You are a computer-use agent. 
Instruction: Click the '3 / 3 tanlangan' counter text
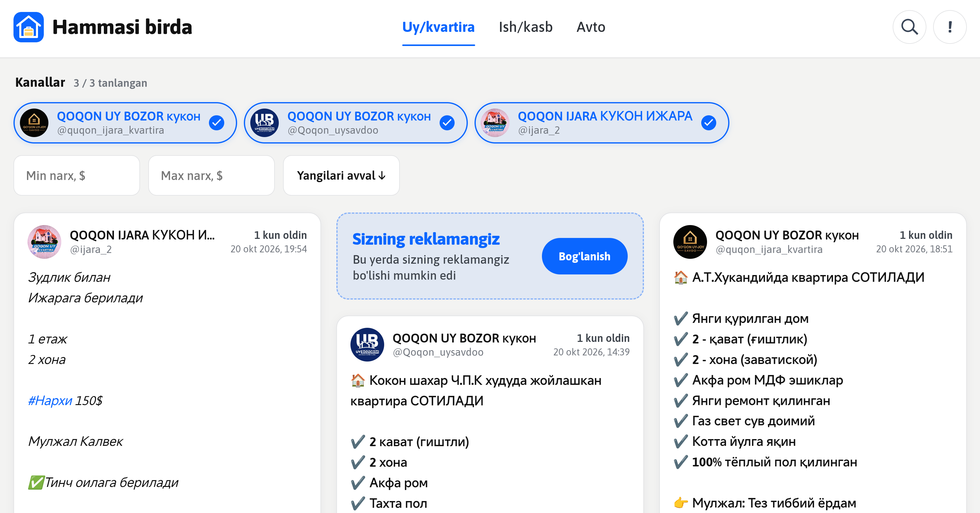tap(110, 83)
